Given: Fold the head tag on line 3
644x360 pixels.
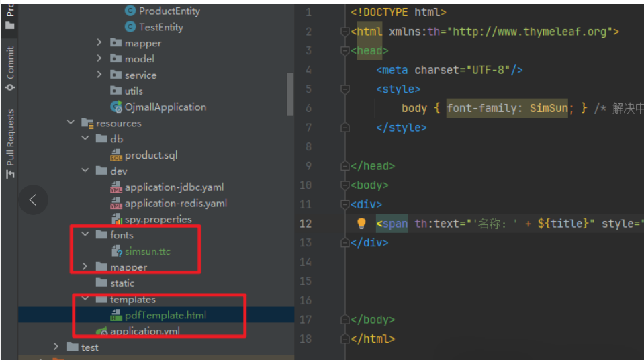Looking at the screenshot, I should coord(345,51).
